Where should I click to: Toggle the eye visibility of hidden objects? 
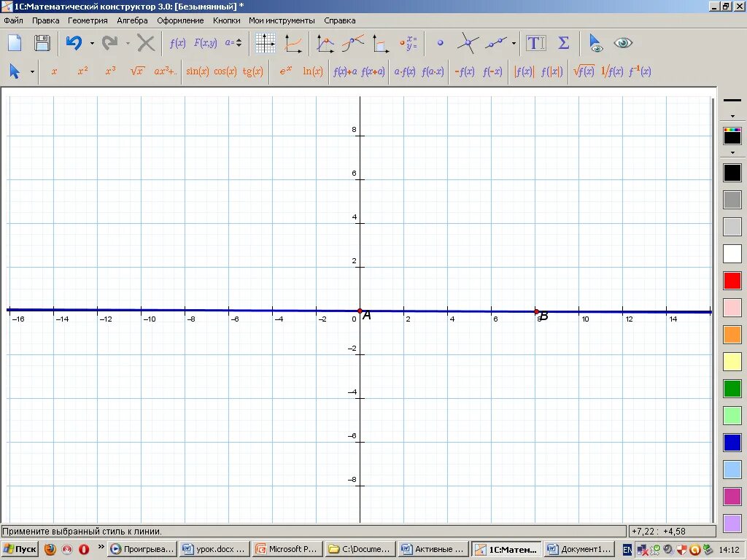coord(623,43)
